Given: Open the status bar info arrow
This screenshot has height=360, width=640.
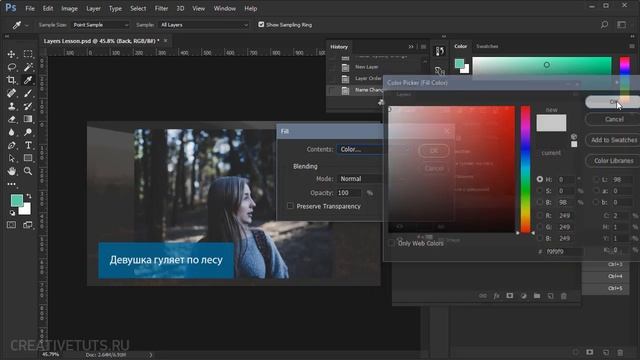Looking at the screenshot, I should pos(151,355).
